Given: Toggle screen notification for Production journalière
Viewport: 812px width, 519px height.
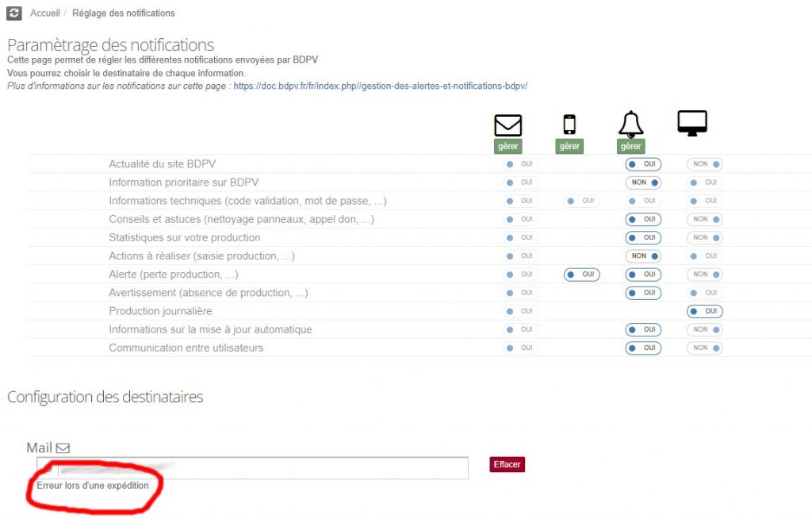Looking at the screenshot, I should (x=704, y=311).
